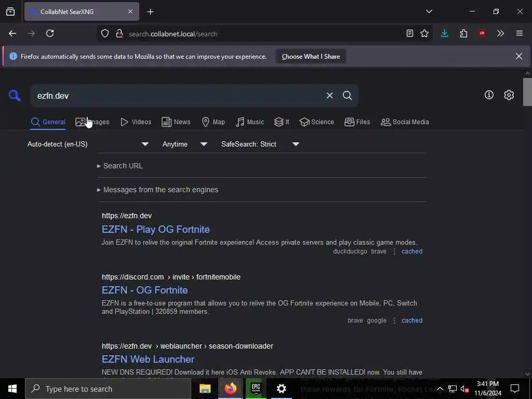List all tabs dropdown arrow

(429, 11)
